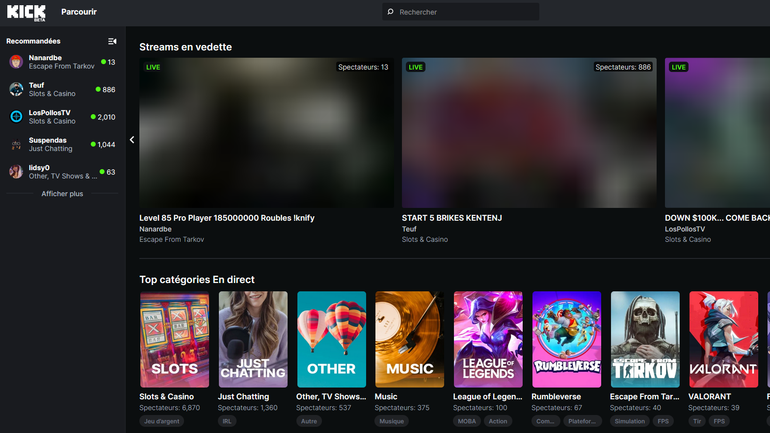
Task: Open the League of Legends category
Action: tap(488, 339)
